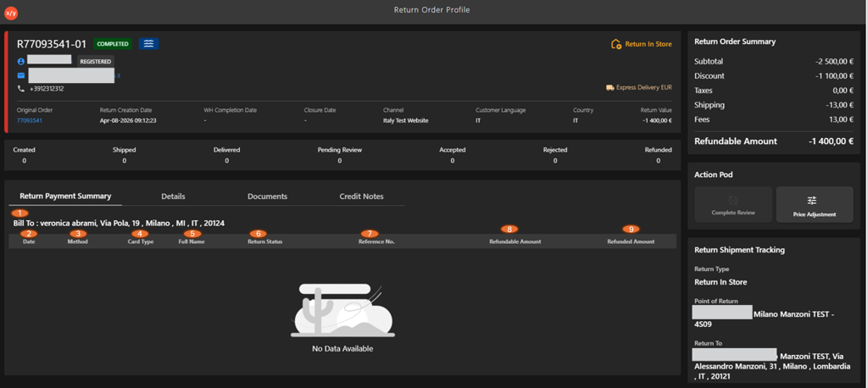The image size is (868, 388).
Task: Click the Taxes value 0,00 €
Action: point(843,90)
